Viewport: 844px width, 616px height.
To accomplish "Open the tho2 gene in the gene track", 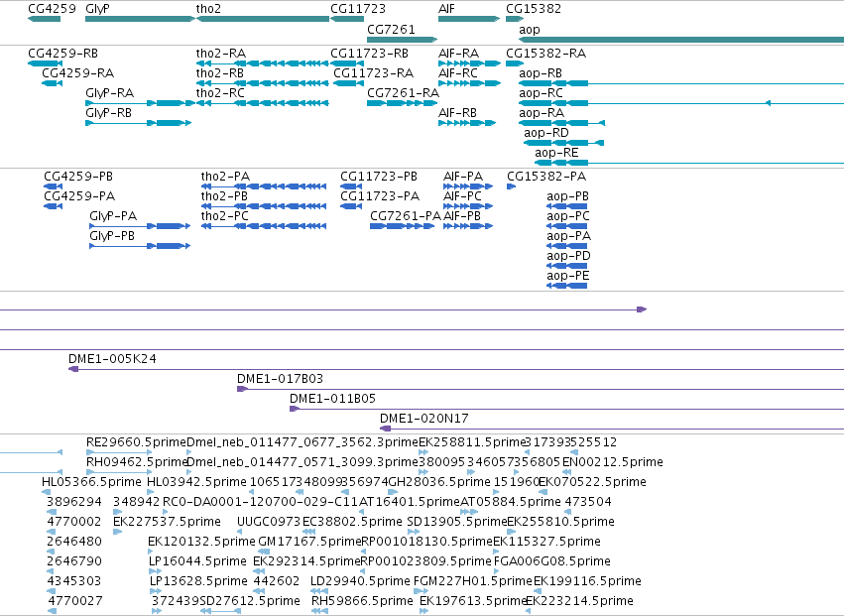I will (x=263, y=19).
